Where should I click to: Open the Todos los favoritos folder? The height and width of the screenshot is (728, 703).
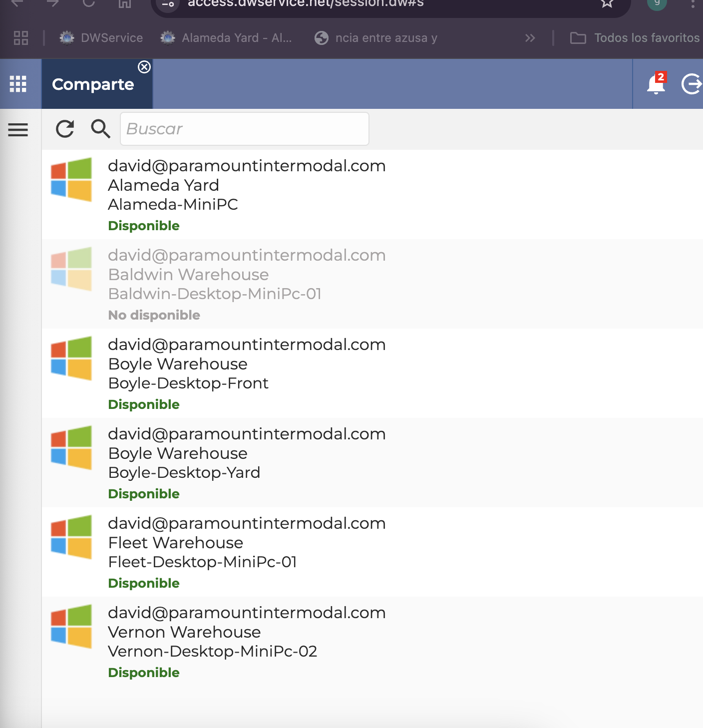tap(635, 38)
